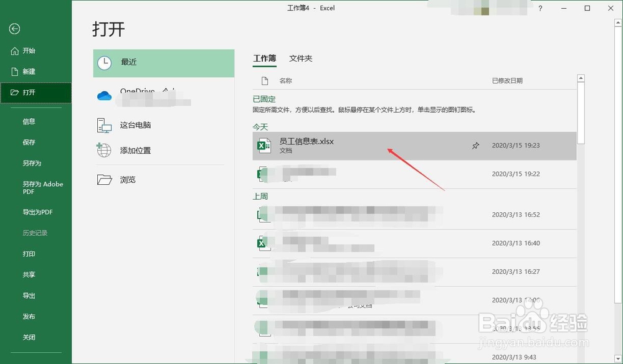The height and width of the screenshot is (364, 623).
Task: Click the OneDrive cloud icon
Action: click(105, 96)
